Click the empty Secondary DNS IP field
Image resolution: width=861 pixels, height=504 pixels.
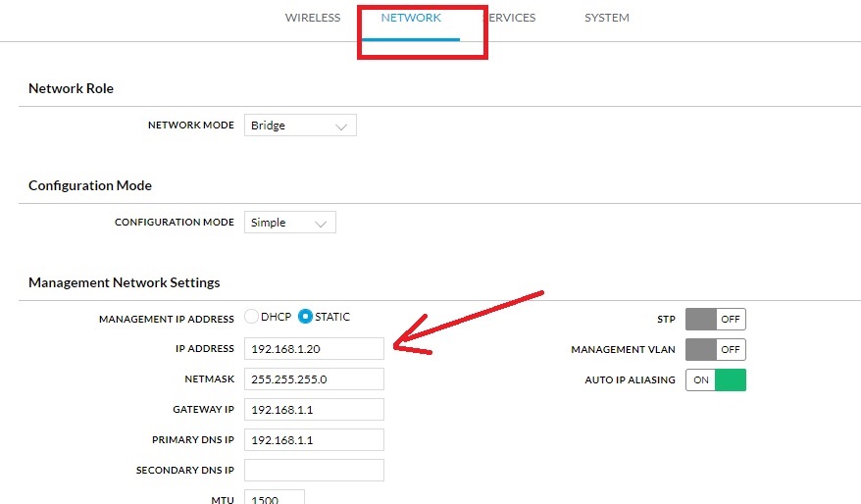click(314, 471)
